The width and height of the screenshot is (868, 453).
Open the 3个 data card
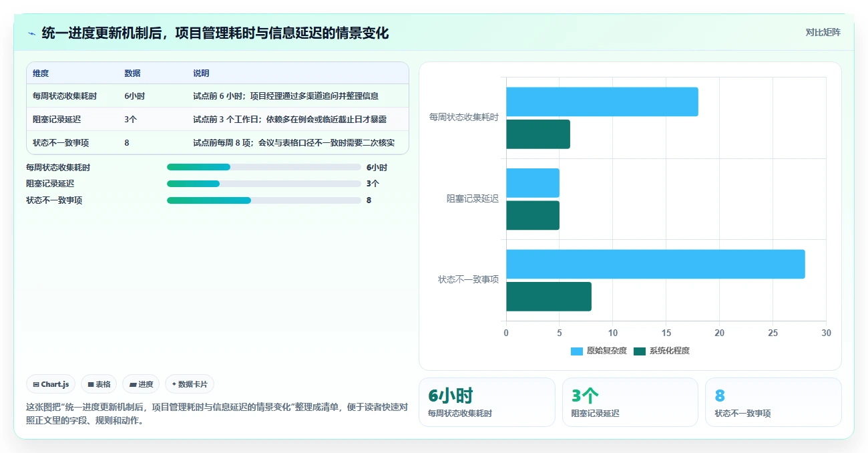(x=630, y=402)
